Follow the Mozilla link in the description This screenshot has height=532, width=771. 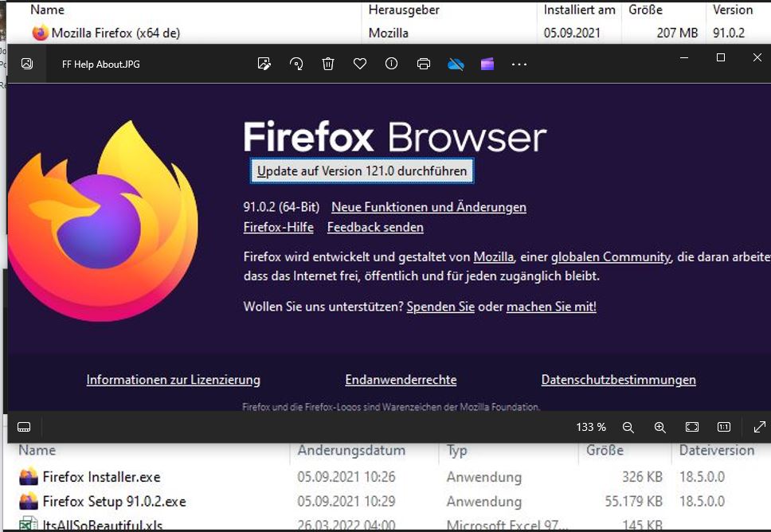493,256
